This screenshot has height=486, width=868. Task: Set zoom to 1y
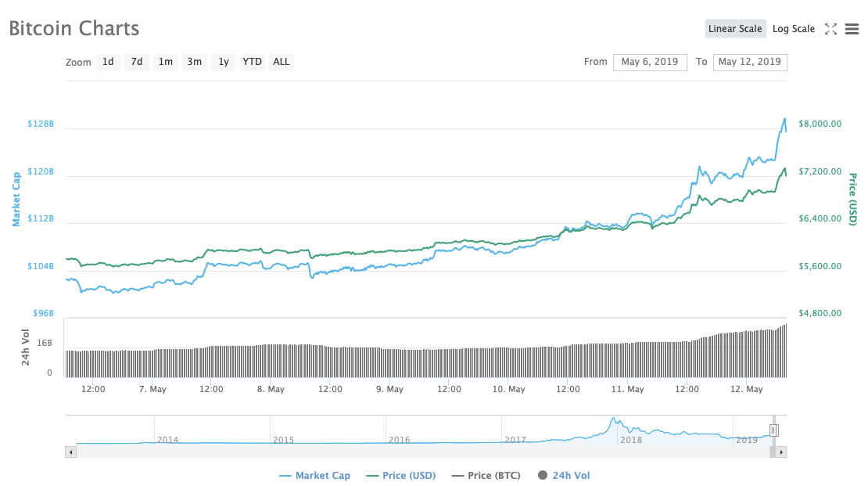click(x=224, y=62)
